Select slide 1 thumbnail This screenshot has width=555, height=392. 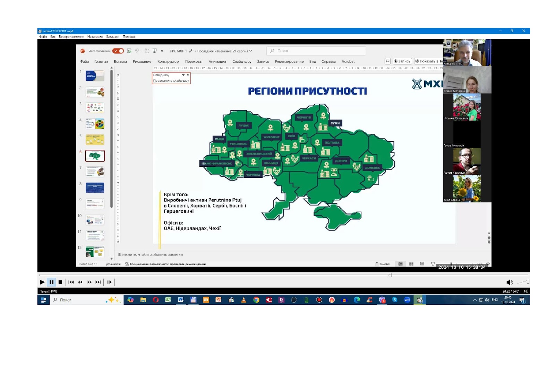[x=95, y=76]
